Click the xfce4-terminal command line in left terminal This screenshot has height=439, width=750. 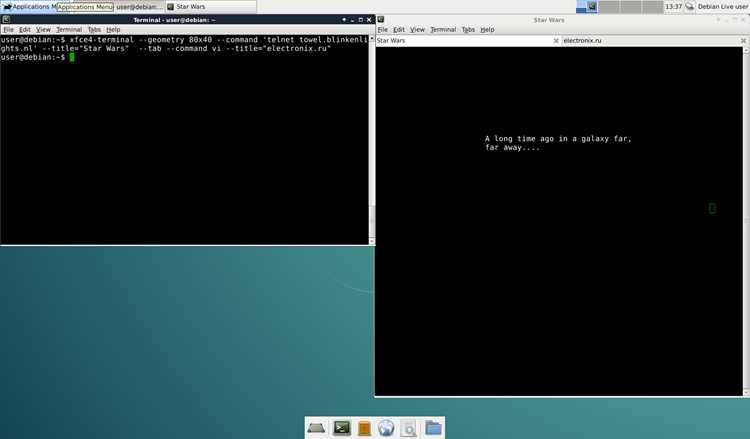point(184,44)
